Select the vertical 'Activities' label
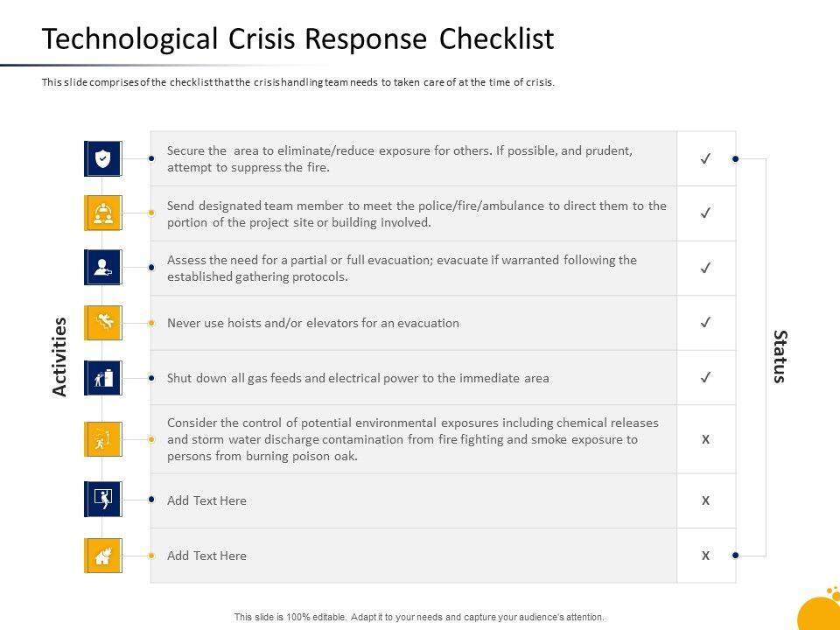Screen dimensions: 840x630 click(59, 356)
